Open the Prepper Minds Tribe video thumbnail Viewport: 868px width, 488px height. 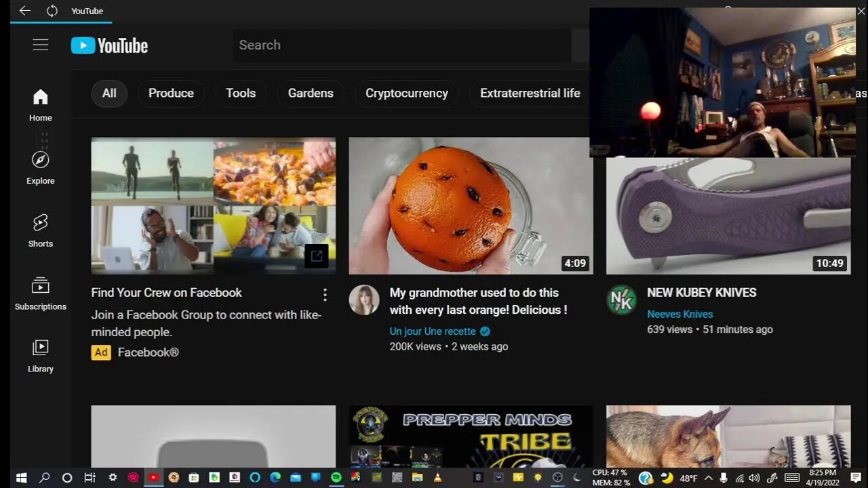point(471,436)
